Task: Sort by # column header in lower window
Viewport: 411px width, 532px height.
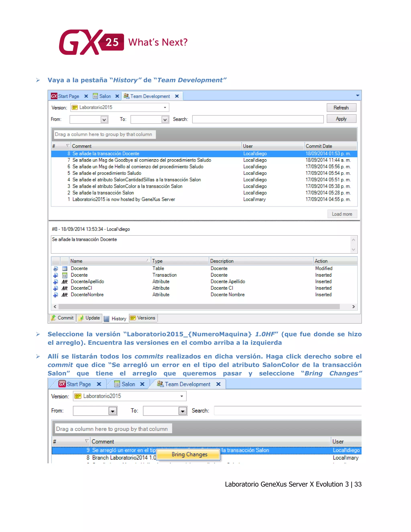Action: (71, 442)
